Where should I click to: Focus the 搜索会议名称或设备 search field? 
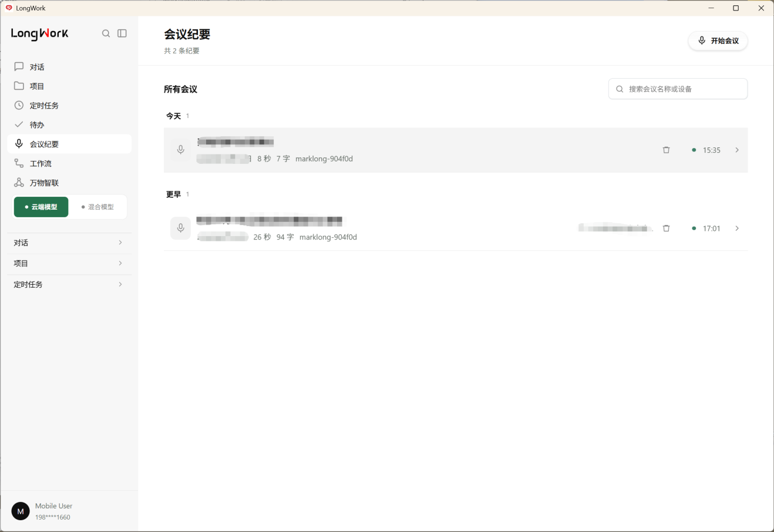(678, 89)
